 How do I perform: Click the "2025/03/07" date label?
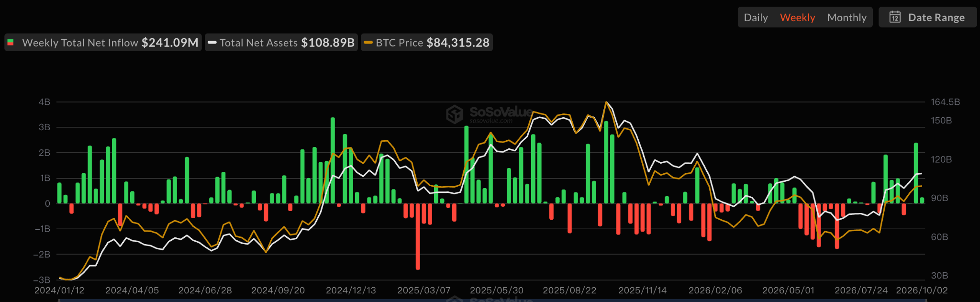pos(424,291)
